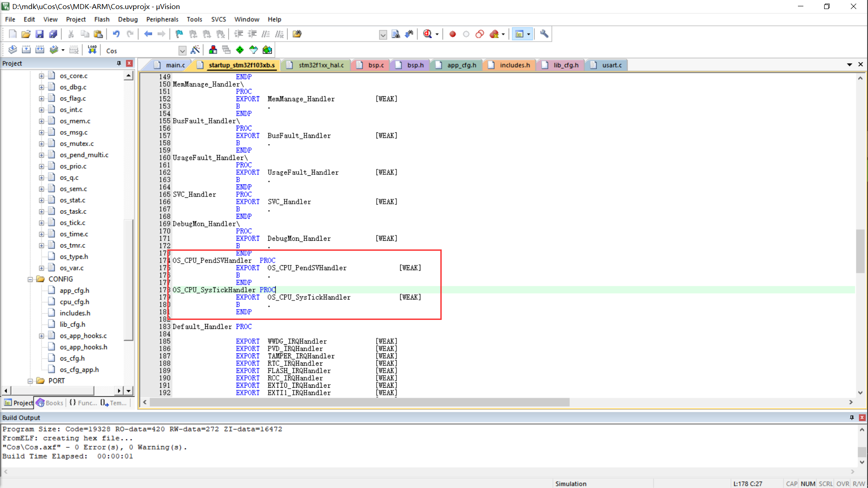This screenshot has width=868, height=488.
Task: Select includes.h in CONFIG folder
Action: (75, 313)
